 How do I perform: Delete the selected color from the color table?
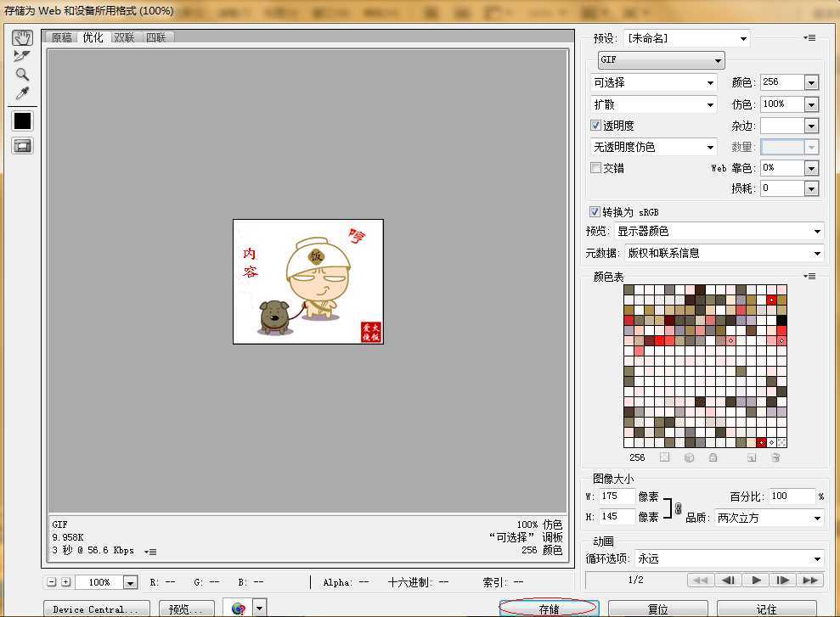click(x=775, y=457)
